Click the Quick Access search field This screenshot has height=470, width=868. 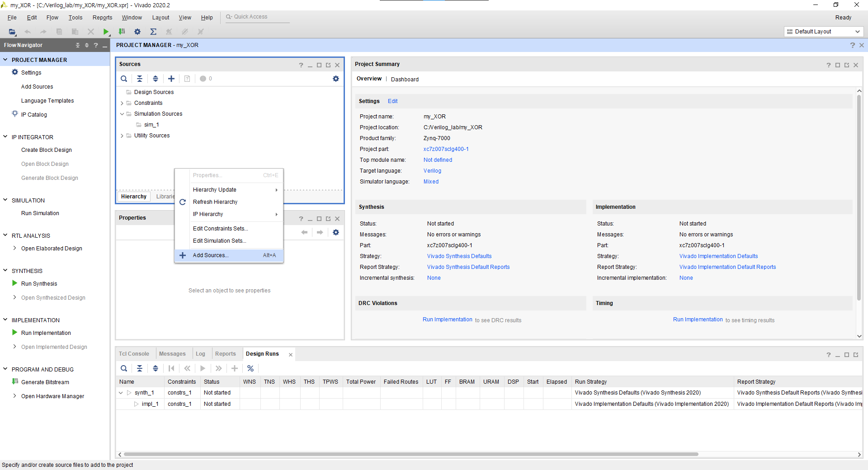[x=257, y=17]
